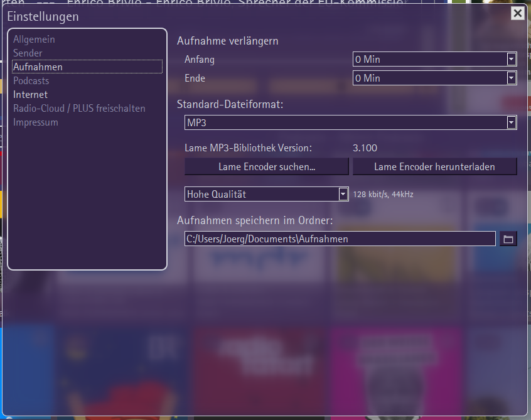Click the Lame Encoder herunterladen button
This screenshot has height=420, width=531.
pyautogui.click(x=434, y=167)
